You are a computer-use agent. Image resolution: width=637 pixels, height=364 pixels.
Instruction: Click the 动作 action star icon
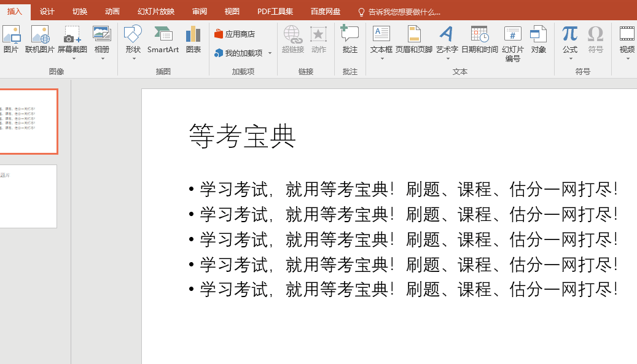point(318,34)
